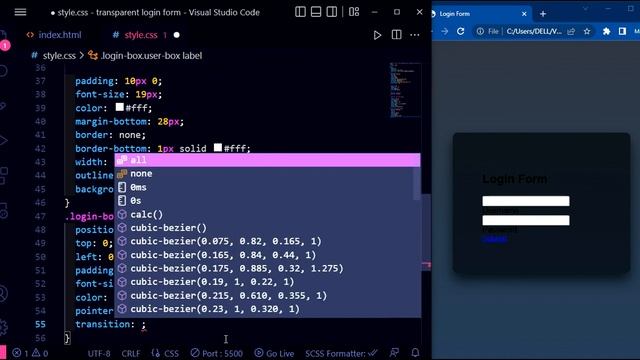Open the notifications bell icon
This screenshot has height=360, width=640.
click(415, 353)
